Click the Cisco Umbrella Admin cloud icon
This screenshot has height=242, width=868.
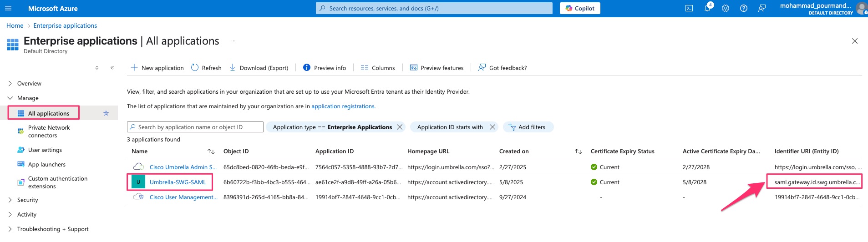click(138, 166)
